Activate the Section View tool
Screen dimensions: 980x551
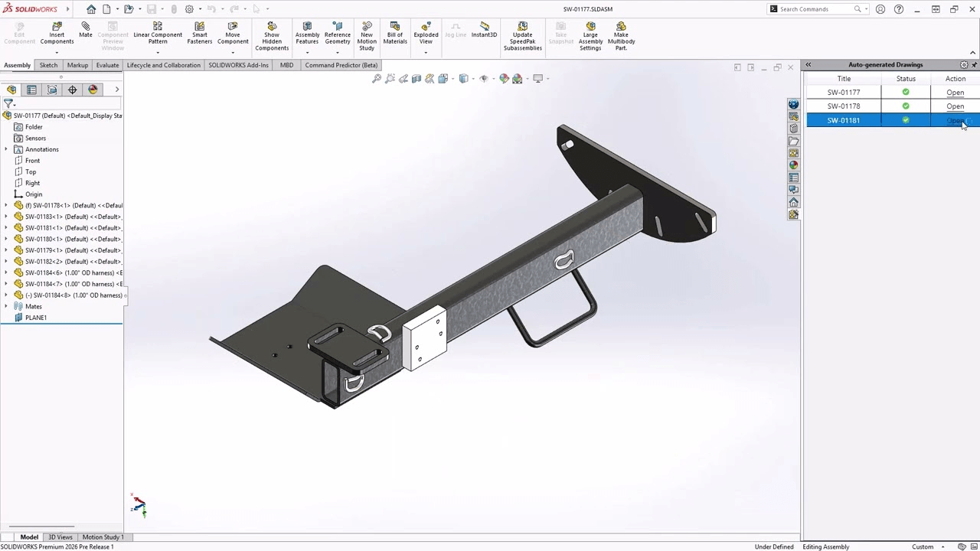(416, 78)
